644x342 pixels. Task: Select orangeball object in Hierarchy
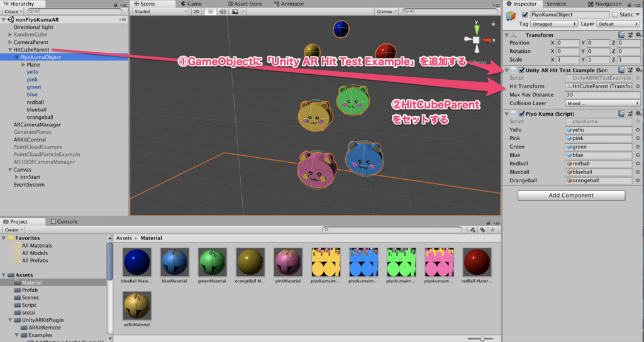pyautogui.click(x=40, y=118)
